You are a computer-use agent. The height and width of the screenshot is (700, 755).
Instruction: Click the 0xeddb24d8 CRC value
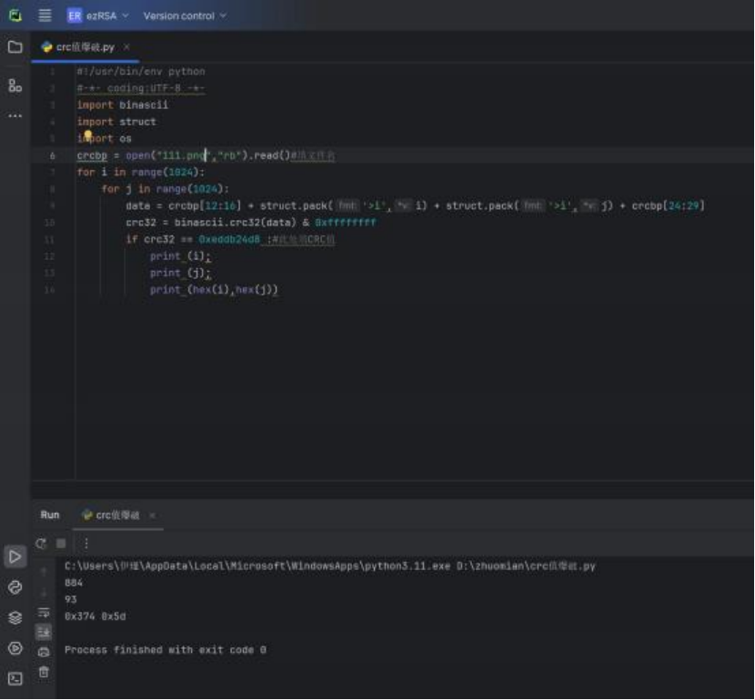click(229, 240)
